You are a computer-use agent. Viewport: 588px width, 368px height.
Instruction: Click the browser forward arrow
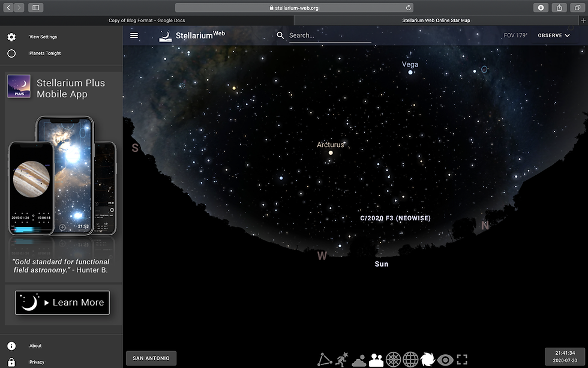click(x=19, y=7)
